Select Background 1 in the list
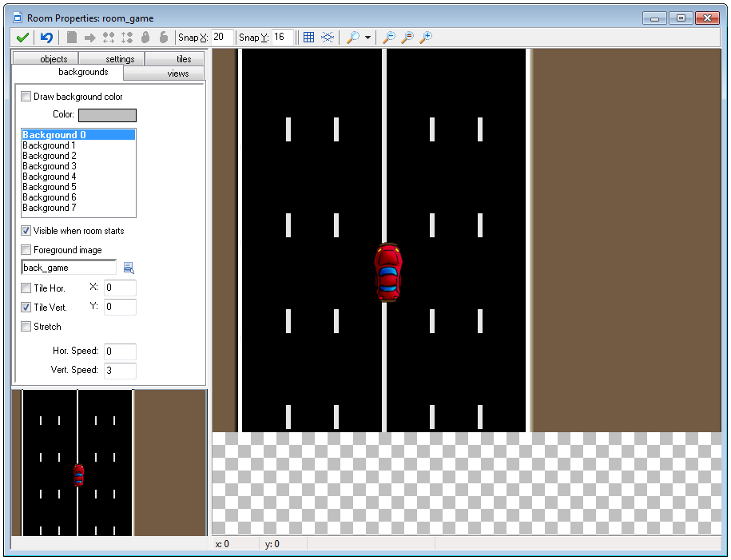The image size is (731, 560). click(79, 145)
